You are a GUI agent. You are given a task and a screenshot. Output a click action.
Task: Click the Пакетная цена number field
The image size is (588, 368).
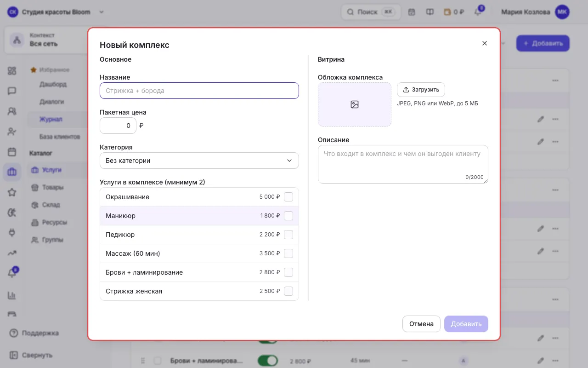tap(118, 126)
